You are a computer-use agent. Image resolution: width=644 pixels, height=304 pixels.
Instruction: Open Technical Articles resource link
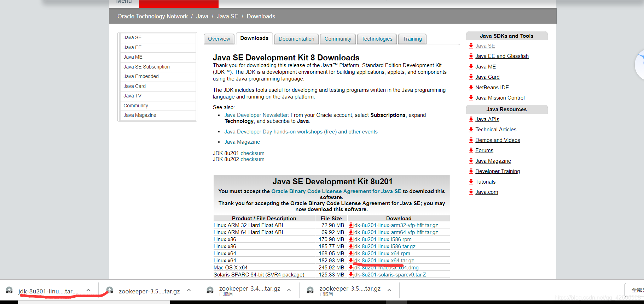496,130
